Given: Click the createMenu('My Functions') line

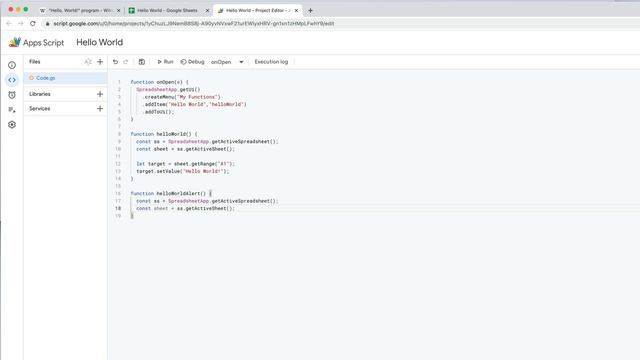Looking at the screenshot, I should pyautogui.click(x=181, y=97).
